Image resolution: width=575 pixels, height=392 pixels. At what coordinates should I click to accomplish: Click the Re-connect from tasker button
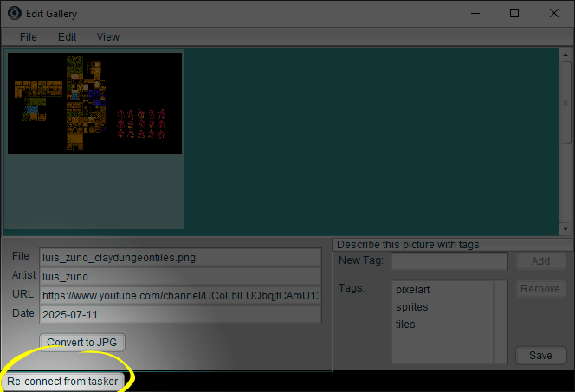tap(61, 381)
